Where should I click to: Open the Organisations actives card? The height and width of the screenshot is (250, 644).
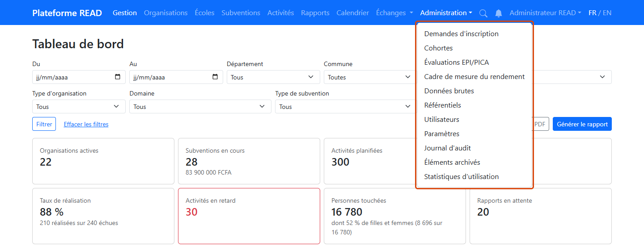[x=103, y=161]
